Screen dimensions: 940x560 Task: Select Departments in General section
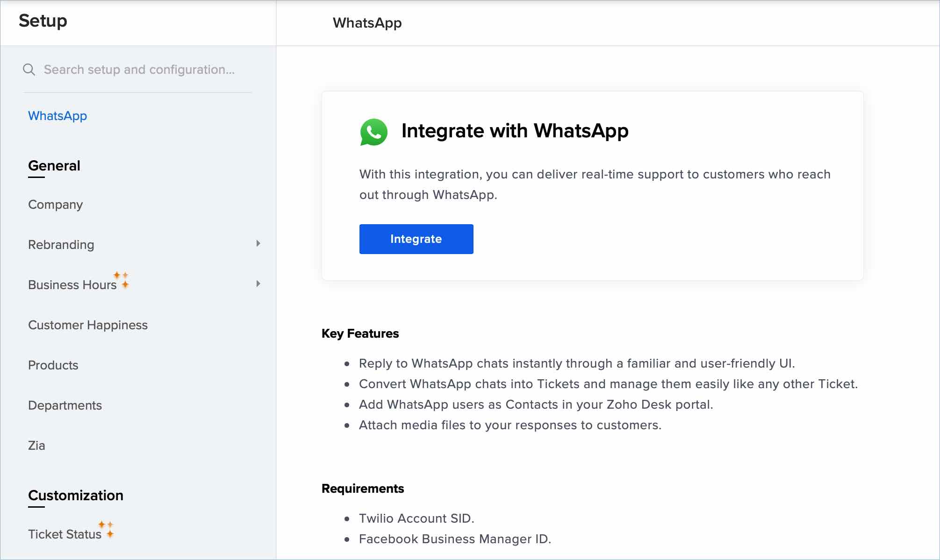[65, 405]
